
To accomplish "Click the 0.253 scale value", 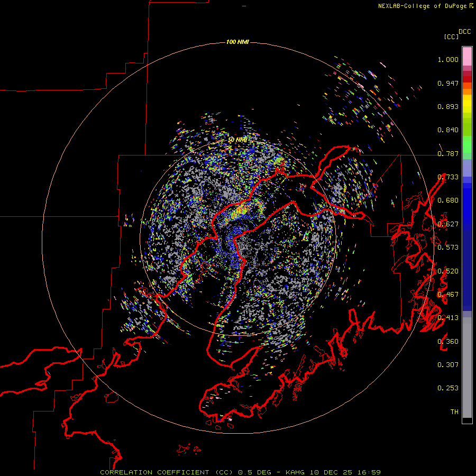I will 448,388.
